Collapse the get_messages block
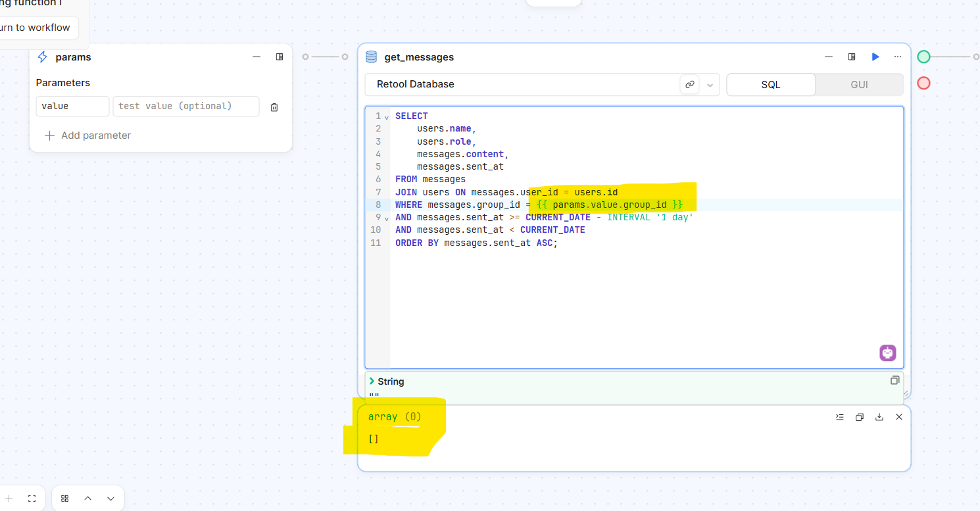This screenshot has width=980, height=511. pyautogui.click(x=829, y=57)
